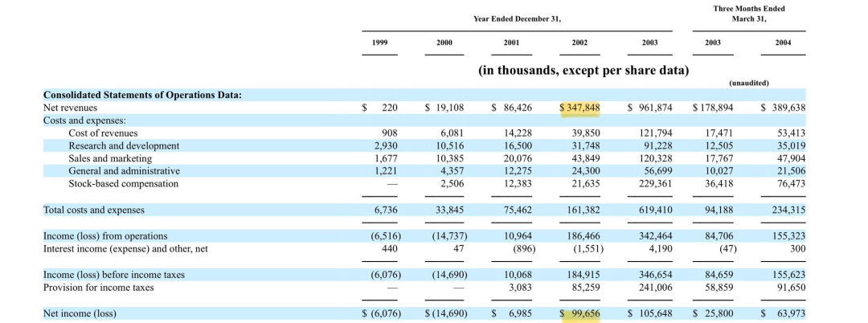Select the 'Interest income (expense) and other, net' label
The height and width of the screenshot is (323, 868).
tap(125, 248)
